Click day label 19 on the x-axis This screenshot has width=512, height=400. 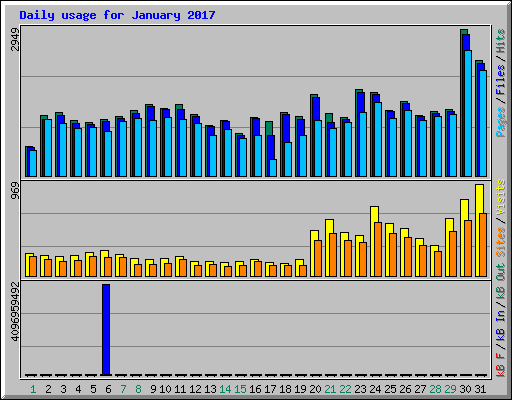[300, 389]
